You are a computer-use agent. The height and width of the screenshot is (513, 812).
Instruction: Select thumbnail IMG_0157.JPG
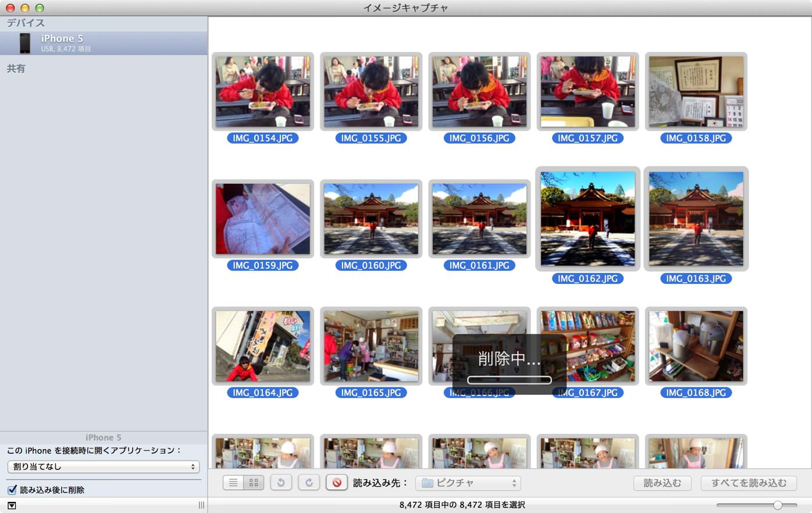pyautogui.click(x=587, y=91)
